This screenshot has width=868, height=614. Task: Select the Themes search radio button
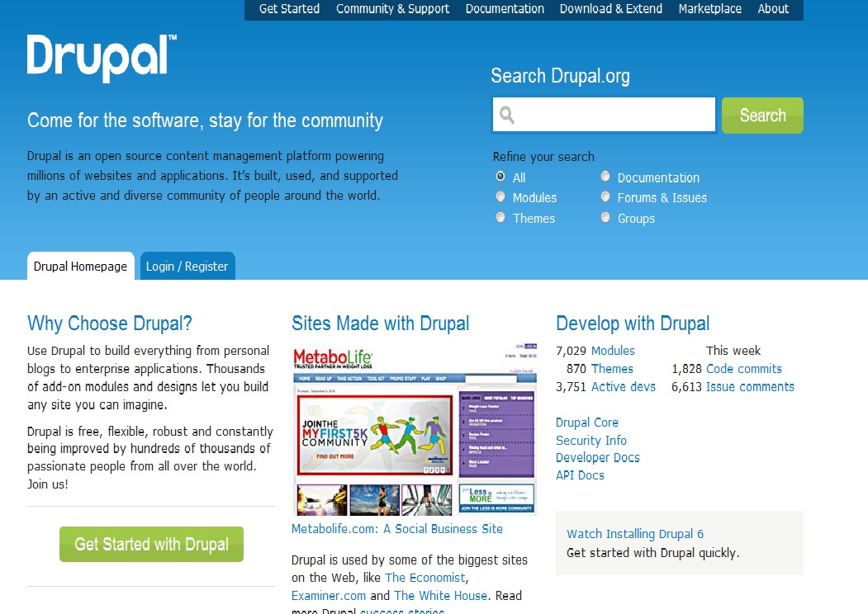click(x=500, y=217)
